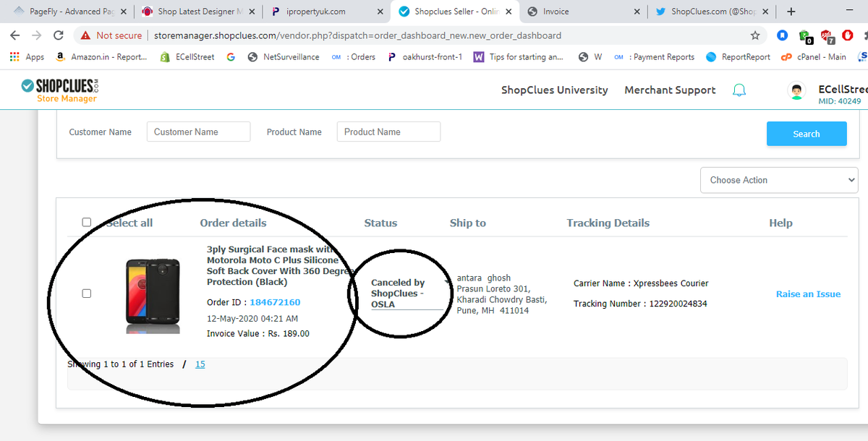Open a new browser tab
This screenshot has width=868, height=441.
tap(791, 12)
